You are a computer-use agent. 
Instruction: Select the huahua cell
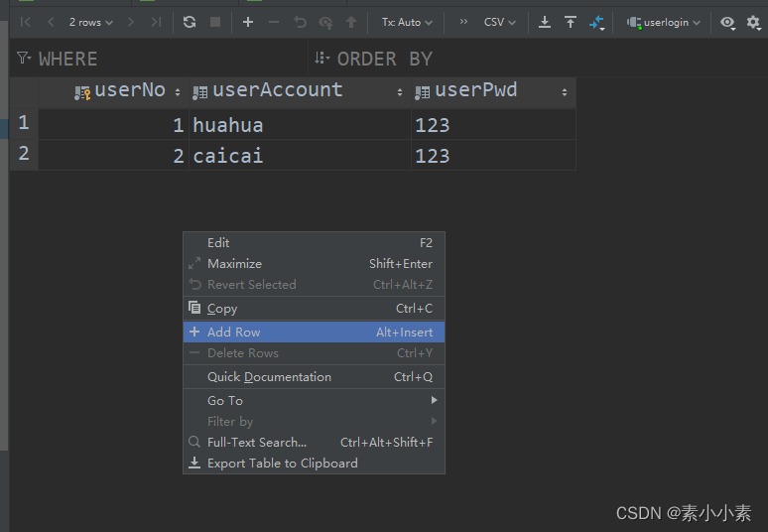click(300, 124)
